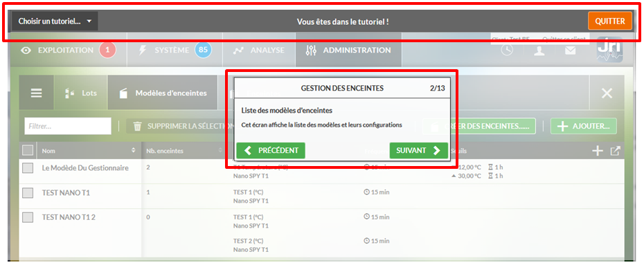Screen dimensions: 644x265
Task: Click the red badge showing 1
Action: point(107,50)
